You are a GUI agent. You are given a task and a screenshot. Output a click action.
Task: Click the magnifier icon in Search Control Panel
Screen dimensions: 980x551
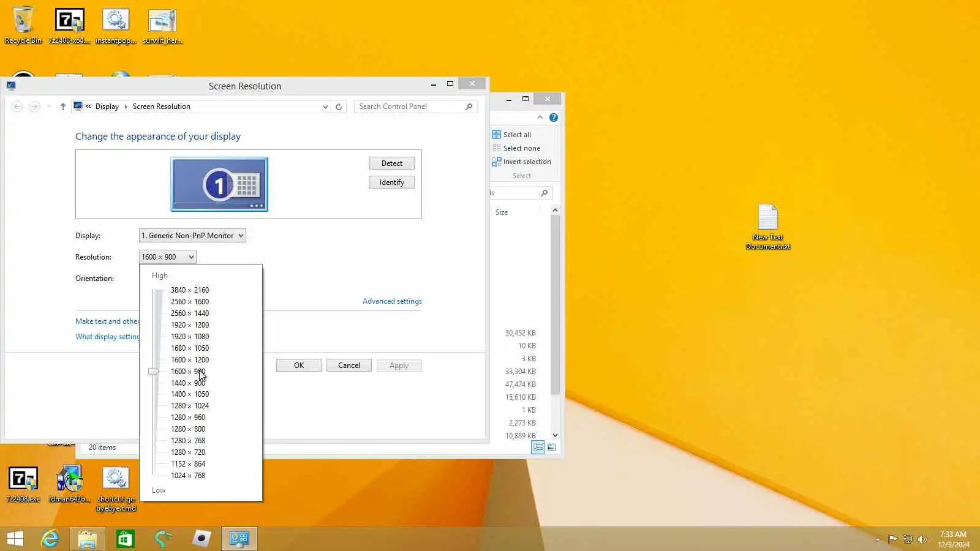pos(469,107)
